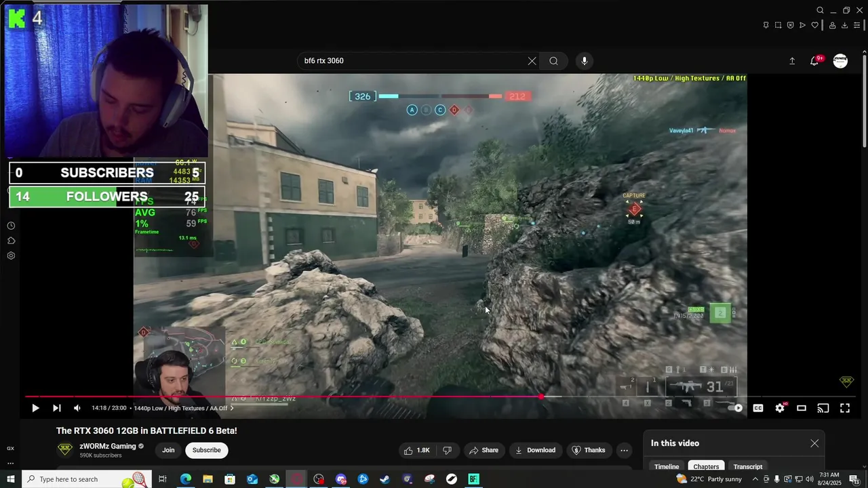Start voice search microphone

(585, 61)
